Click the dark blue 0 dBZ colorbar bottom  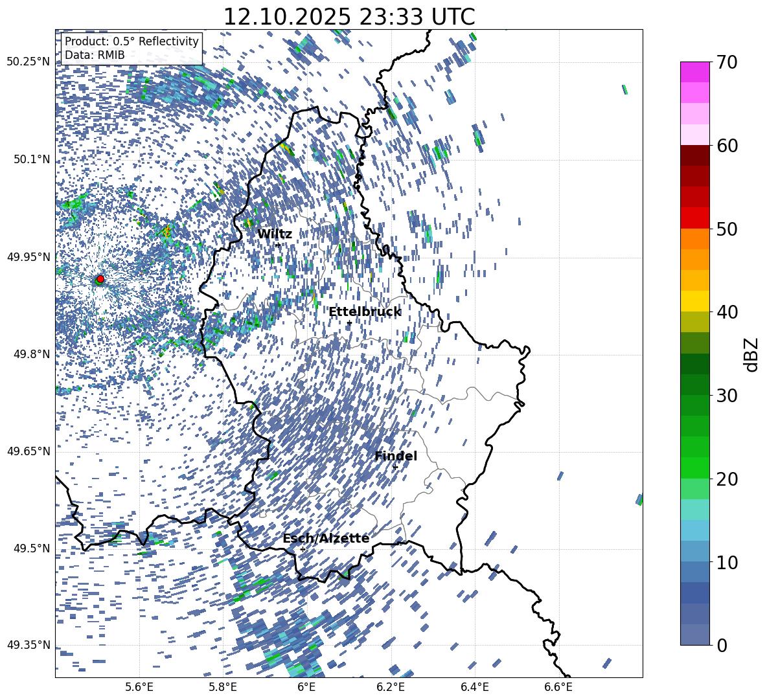tap(694, 635)
